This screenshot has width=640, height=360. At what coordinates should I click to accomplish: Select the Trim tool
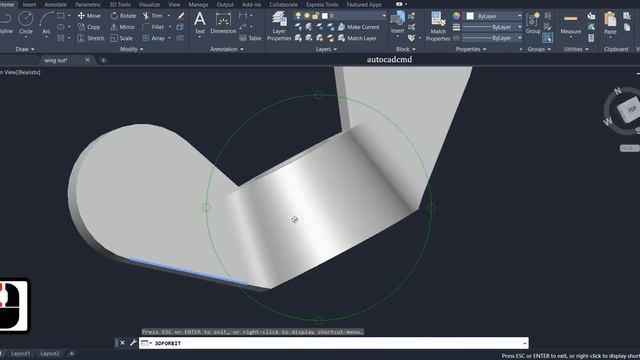coord(153,16)
